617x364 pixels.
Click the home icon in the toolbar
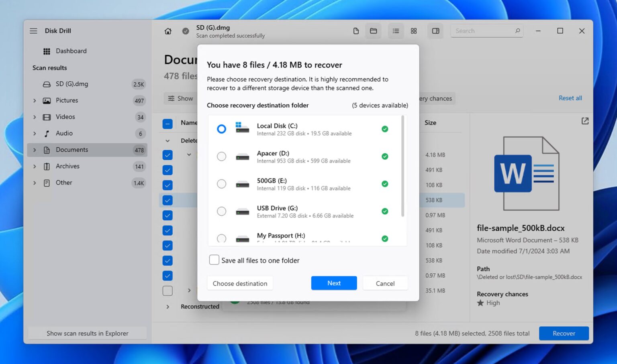pos(168,31)
